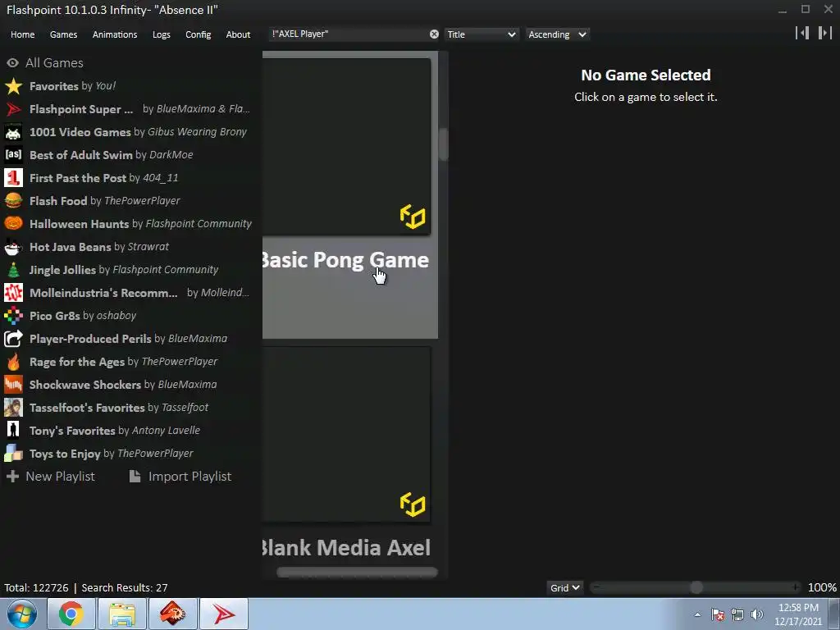The height and width of the screenshot is (630, 840).
Task: Open the Ascending order dropdown
Action: pyautogui.click(x=557, y=34)
